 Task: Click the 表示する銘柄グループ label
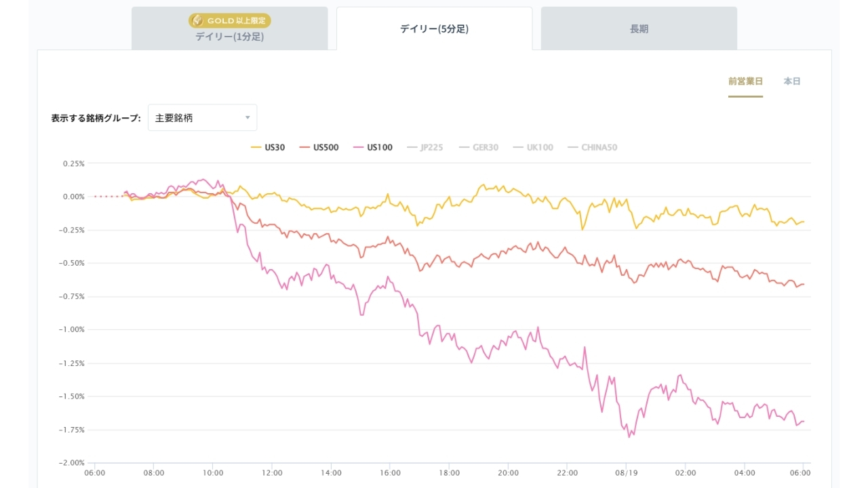tap(96, 118)
